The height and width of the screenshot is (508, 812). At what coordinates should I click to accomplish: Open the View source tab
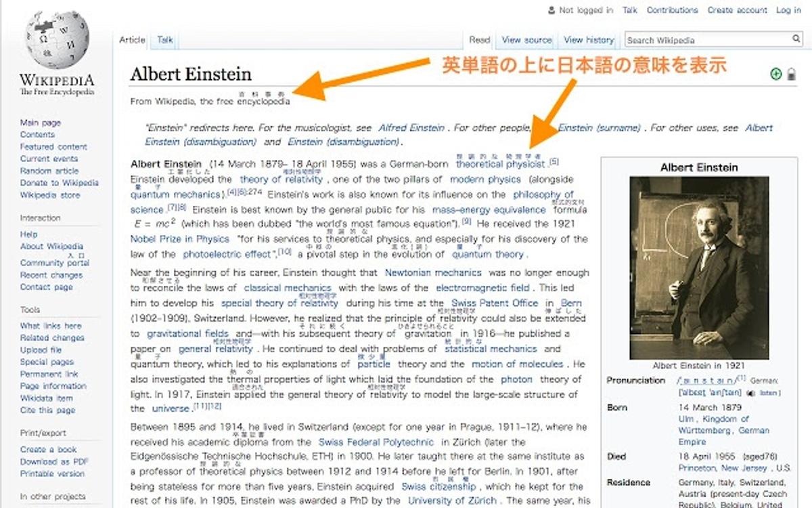526,40
